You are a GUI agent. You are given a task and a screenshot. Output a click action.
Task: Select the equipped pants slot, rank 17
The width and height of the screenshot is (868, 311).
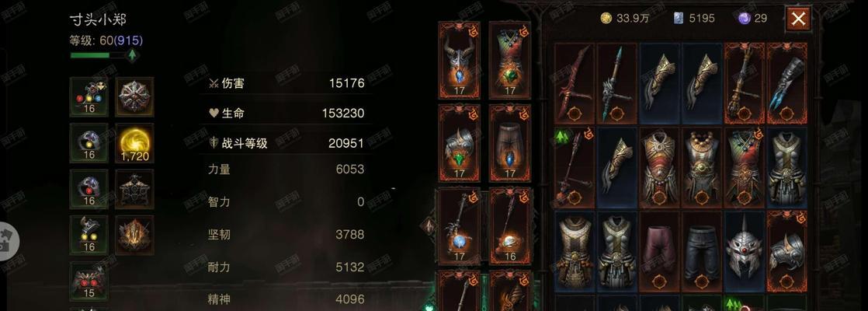click(x=510, y=143)
